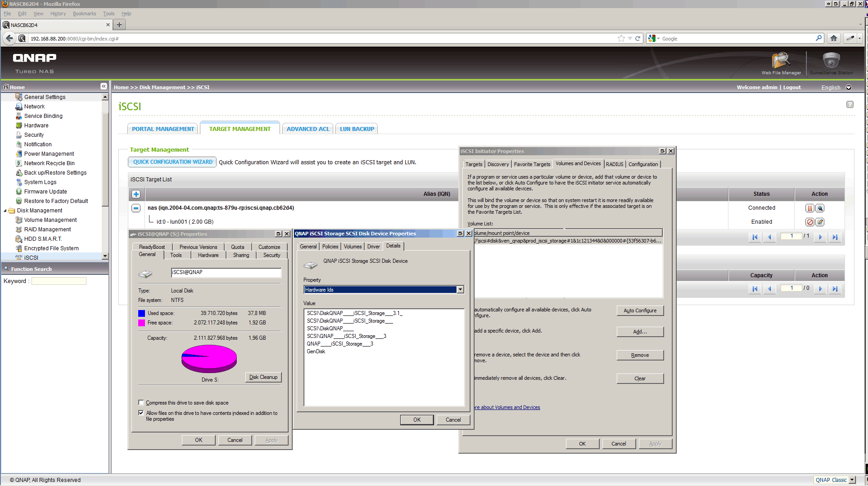The width and height of the screenshot is (868, 486).
Task: Select the volume entry in Volume List
Action: pos(568,241)
